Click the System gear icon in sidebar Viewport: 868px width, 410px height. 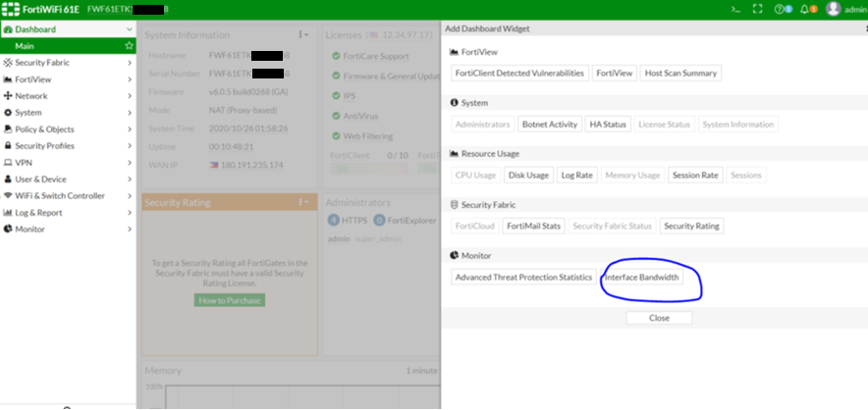pyautogui.click(x=8, y=113)
